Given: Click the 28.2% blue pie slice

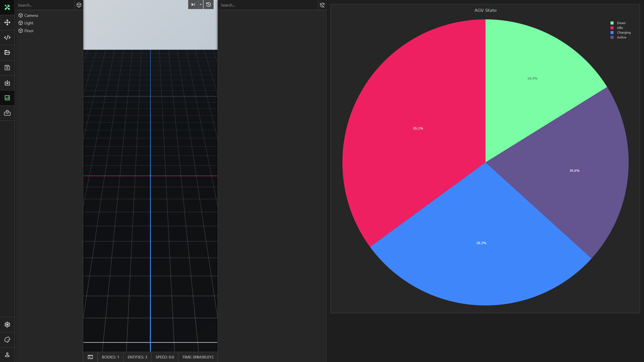Looking at the screenshot, I should (x=481, y=243).
